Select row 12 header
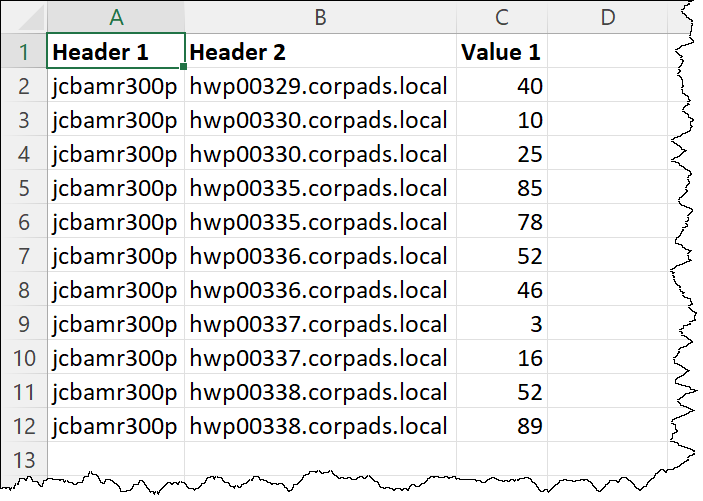The height and width of the screenshot is (501, 703). coord(24,426)
